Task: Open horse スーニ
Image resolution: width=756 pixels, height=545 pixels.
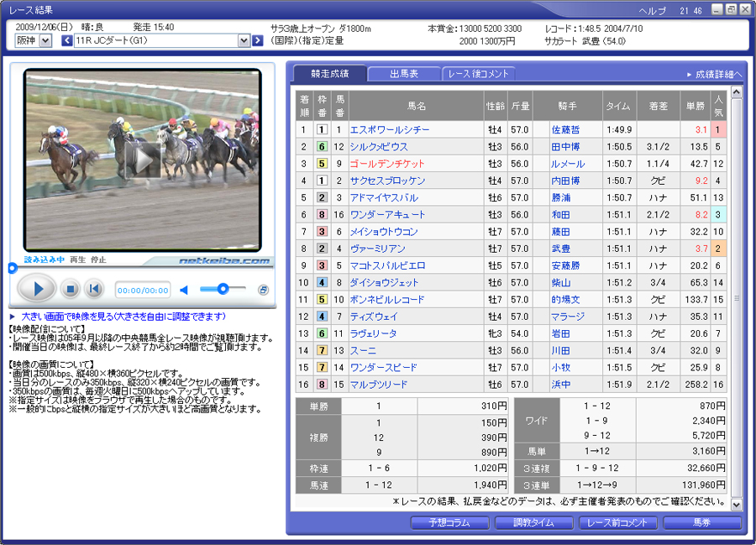Action: point(363,350)
